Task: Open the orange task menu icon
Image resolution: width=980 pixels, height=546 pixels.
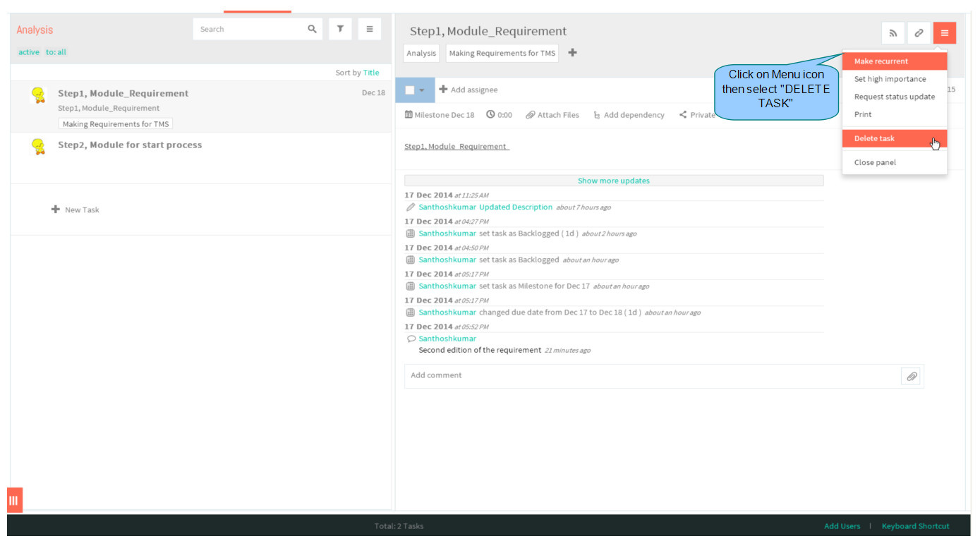Action: tap(944, 33)
